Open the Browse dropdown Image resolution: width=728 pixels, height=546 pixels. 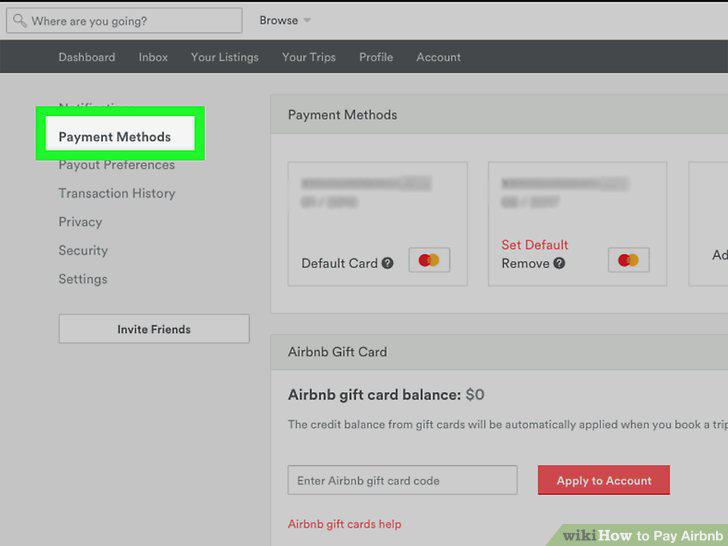click(x=285, y=20)
